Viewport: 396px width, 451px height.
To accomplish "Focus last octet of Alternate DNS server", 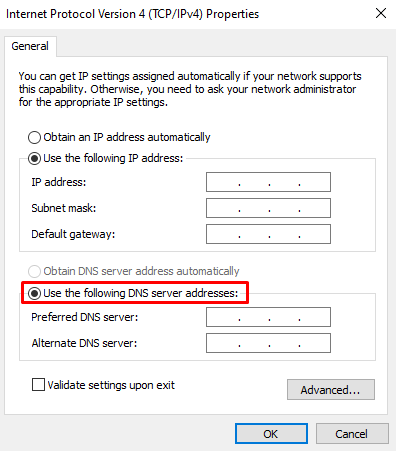I will 315,343.
